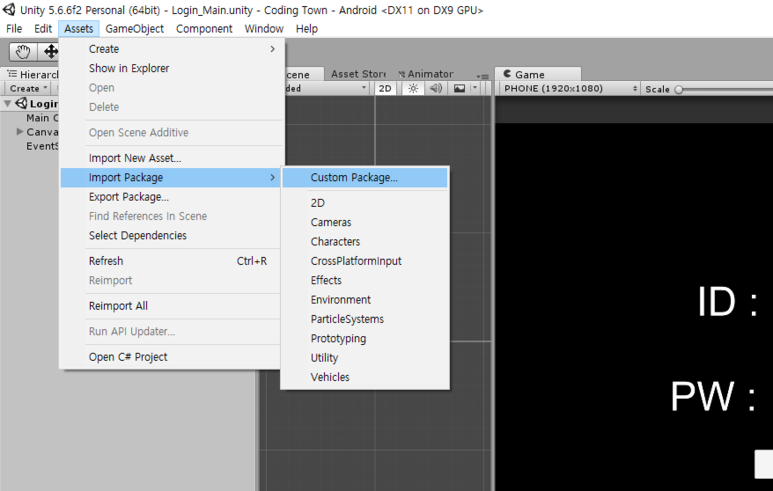Screen dimensions: 773x491
Task: Open the Hierarchy Create dropdown
Action: (x=29, y=88)
